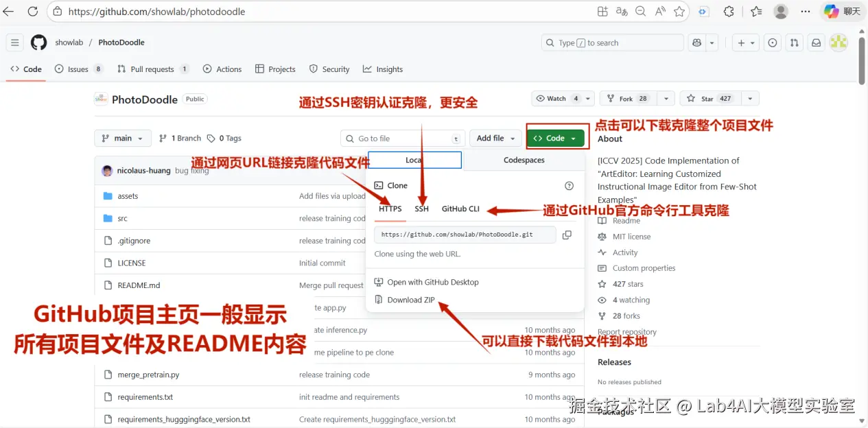Switch to the Pull requests tab
The height and width of the screenshot is (428, 868).
point(153,69)
